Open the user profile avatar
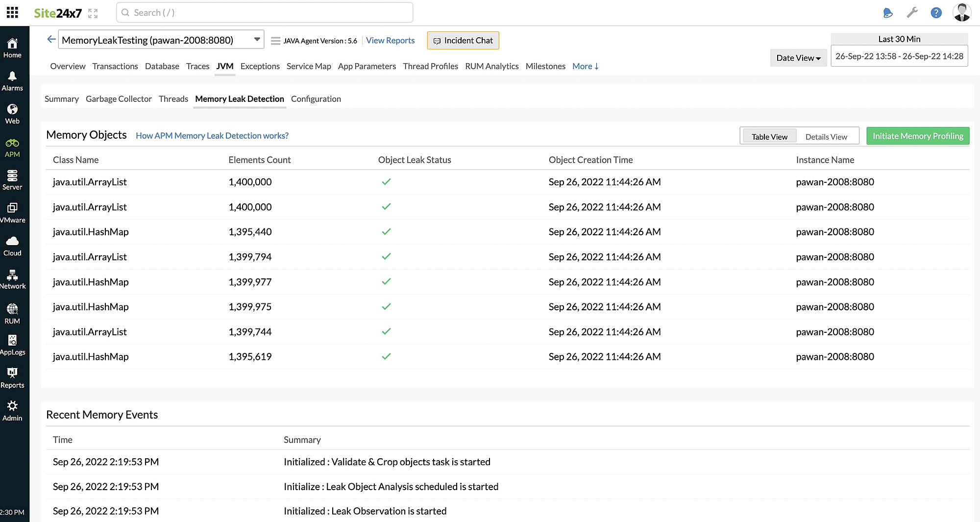This screenshot has height=522, width=980. (961, 13)
